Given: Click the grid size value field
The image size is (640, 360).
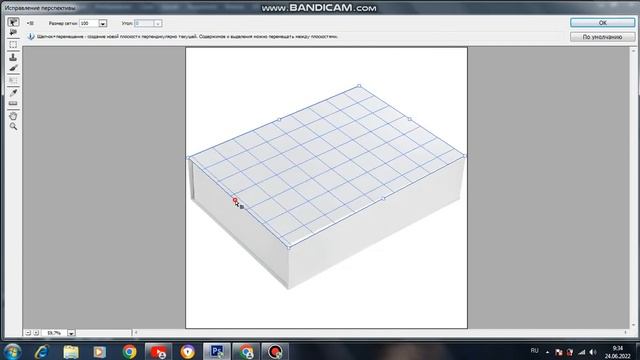Looking at the screenshot, I should coord(89,24).
